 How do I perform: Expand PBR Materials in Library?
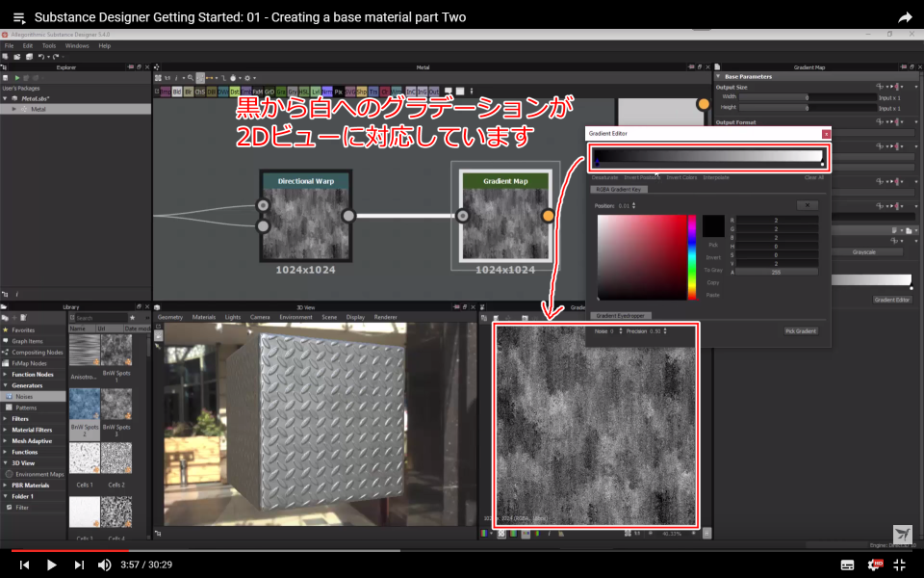pyautogui.click(x=6, y=486)
